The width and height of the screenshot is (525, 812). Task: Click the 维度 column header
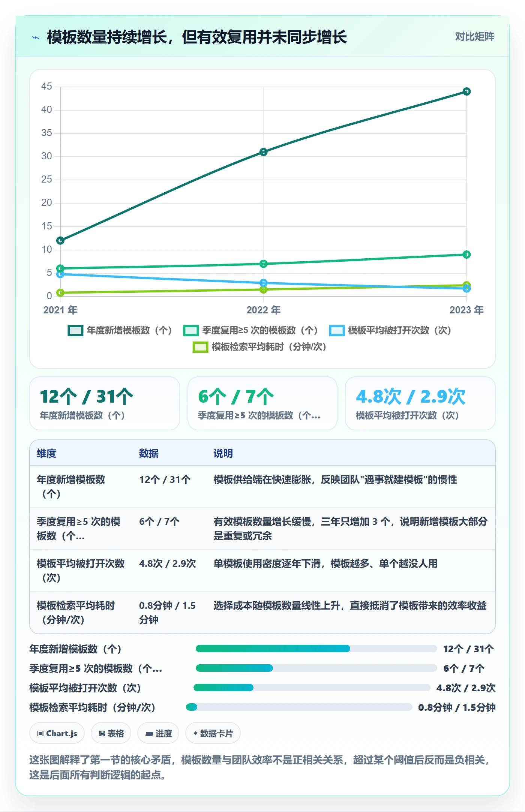pyautogui.click(x=46, y=453)
